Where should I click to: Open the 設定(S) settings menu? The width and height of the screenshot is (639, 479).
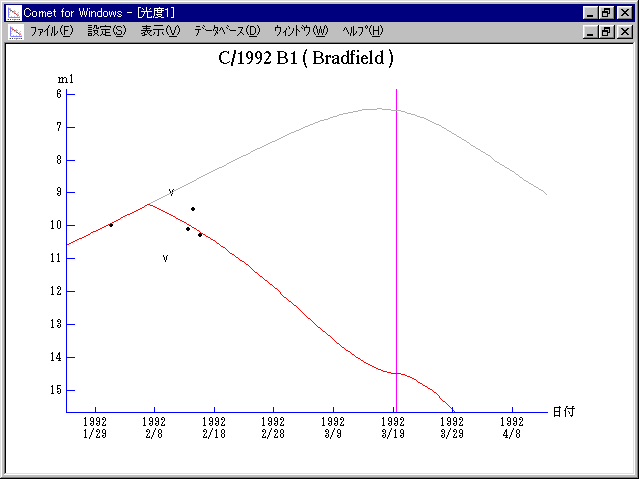tap(107, 31)
